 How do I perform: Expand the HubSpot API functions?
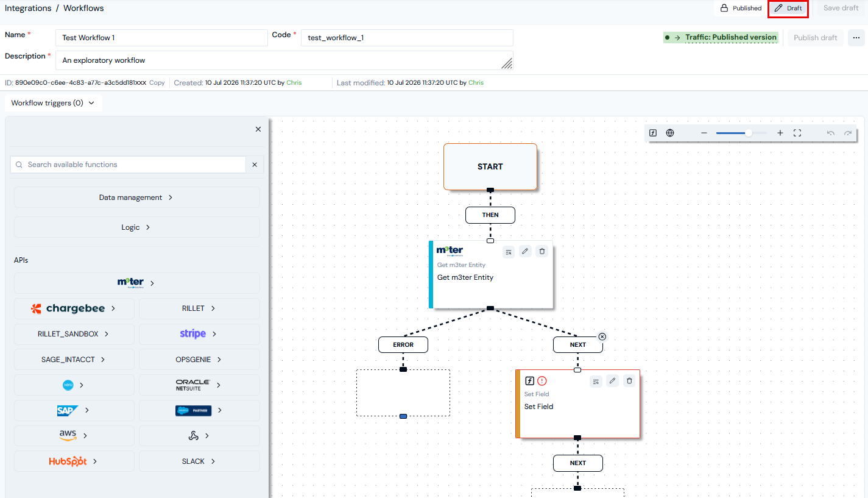point(75,461)
